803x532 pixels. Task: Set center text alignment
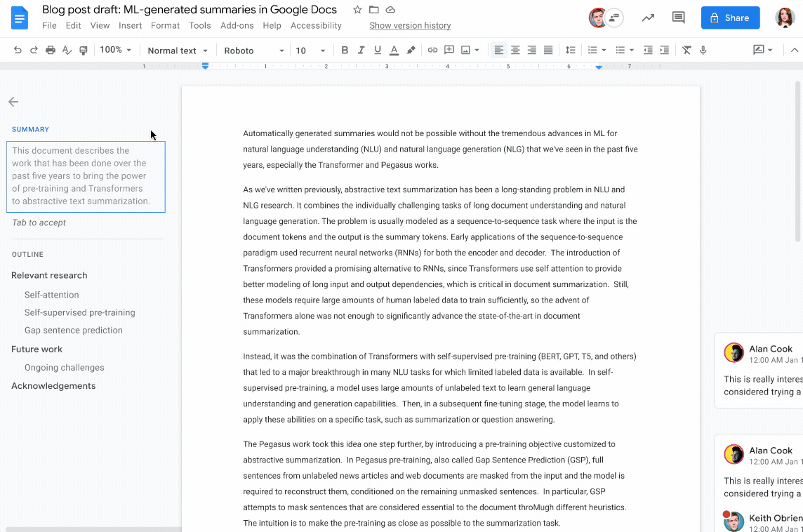515,50
